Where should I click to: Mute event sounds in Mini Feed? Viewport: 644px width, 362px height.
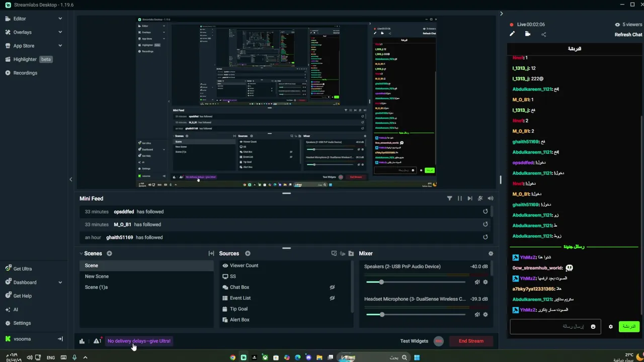(480, 199)
